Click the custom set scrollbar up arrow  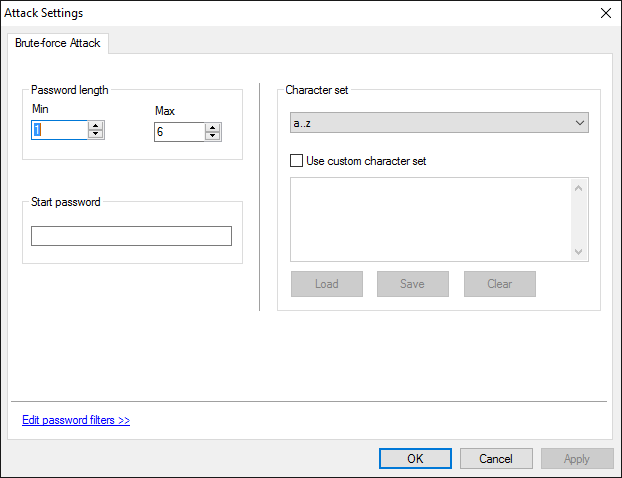click(578, 188)
